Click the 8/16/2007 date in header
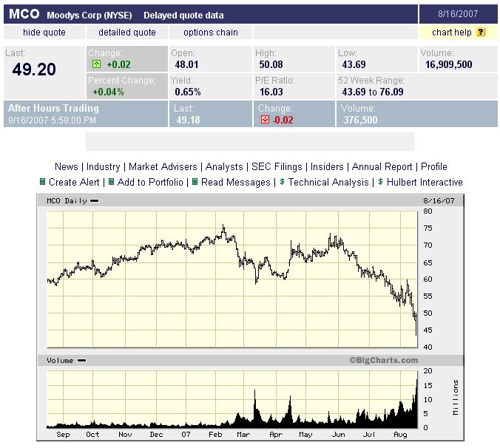 [458, 14]
